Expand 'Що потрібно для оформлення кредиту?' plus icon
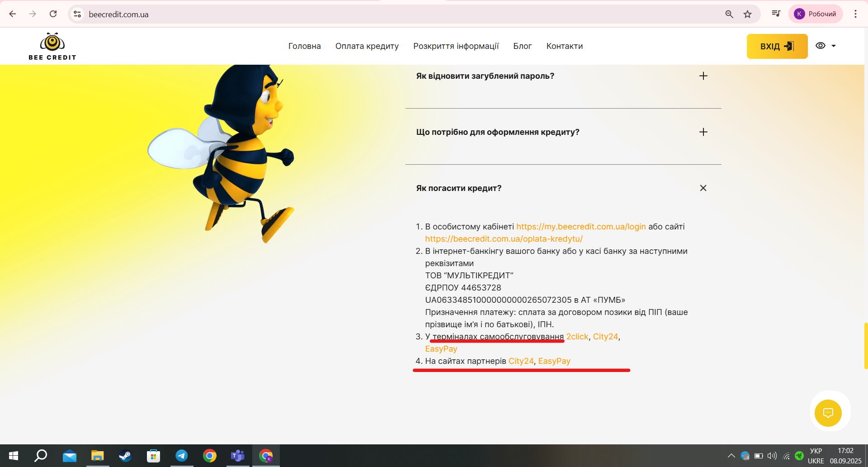This screenshot has height=467, width=868. pyautogui.click(x=703, y=132)
